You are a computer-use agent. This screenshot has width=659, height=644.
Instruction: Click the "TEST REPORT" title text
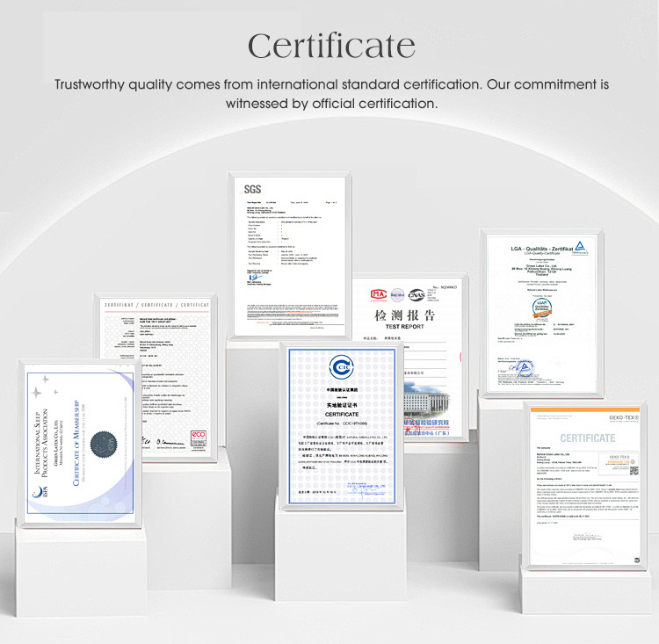point(405,327)
